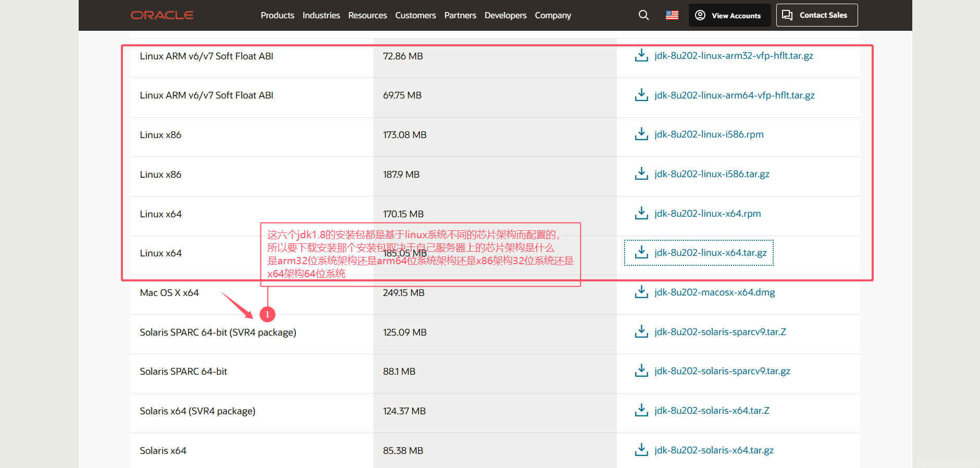Download jdk-8u202-solaris-sparcv9.tar.Z link
This screenshot has width=980, height=468.
[720, 331]
